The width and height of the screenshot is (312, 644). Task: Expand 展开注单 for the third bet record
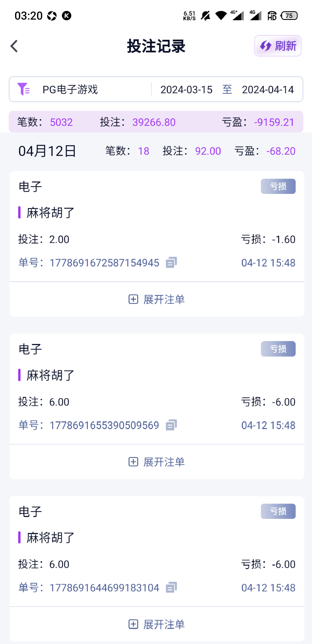(x=157, y=624)
